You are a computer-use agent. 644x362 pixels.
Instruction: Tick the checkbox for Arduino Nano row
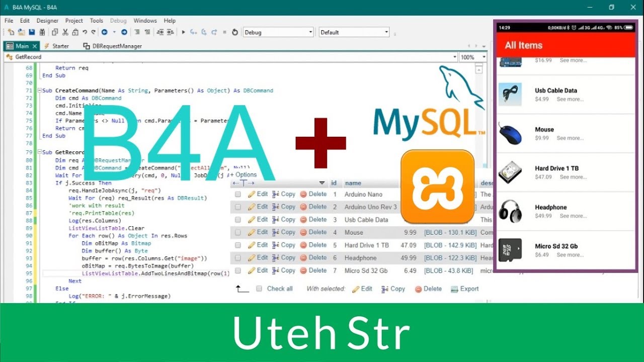tap(238, 194)
